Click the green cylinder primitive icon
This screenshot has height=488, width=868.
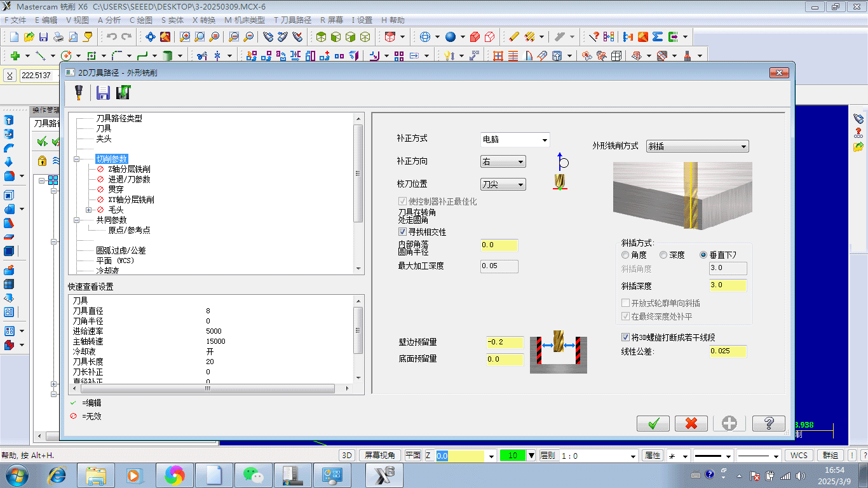167,56
